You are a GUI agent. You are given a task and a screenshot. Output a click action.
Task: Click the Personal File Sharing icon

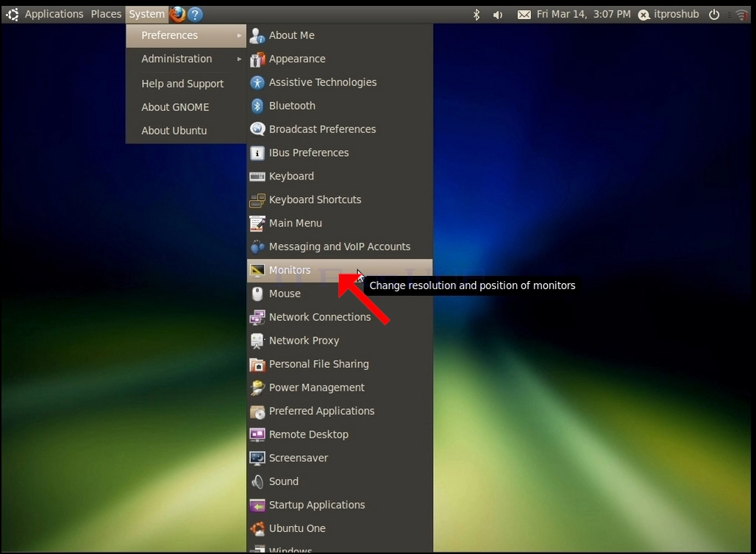coord(257,364)
